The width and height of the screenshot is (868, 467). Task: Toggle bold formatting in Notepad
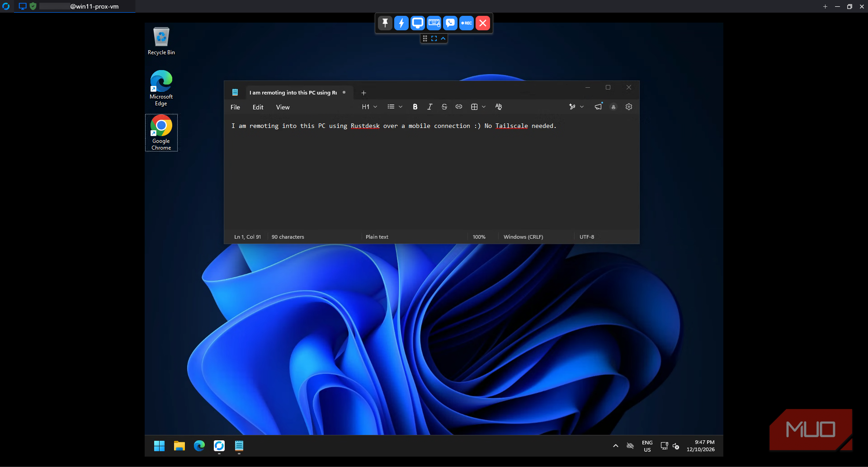tap(415, 107)
